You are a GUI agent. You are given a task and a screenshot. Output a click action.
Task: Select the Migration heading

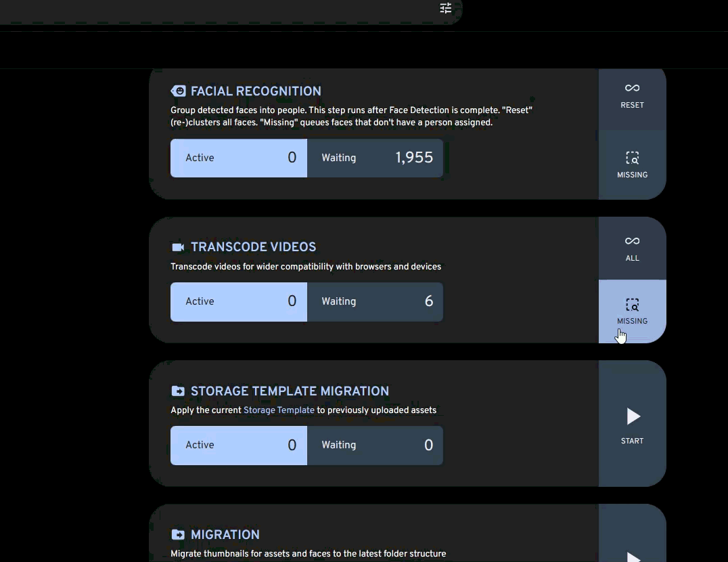[x=225, y=535]
